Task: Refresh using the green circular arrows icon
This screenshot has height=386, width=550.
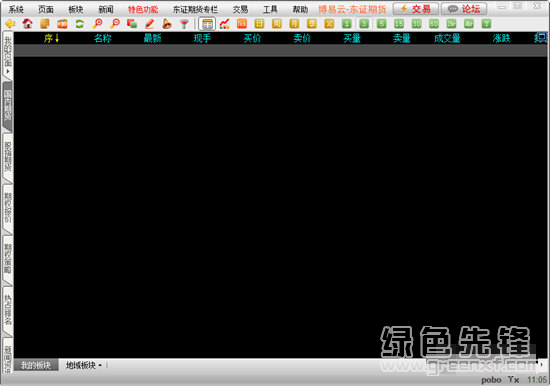Action: 80,24
